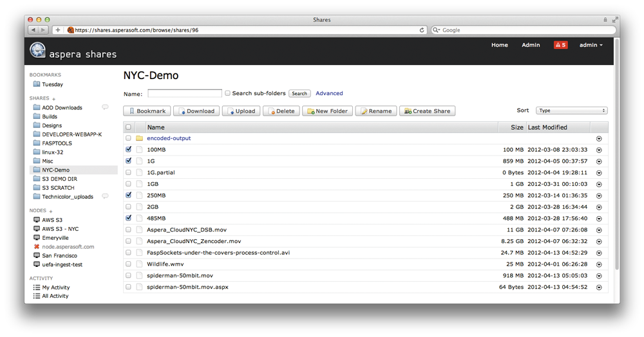Click the red X icon for node.asperasoft.com

tap(37, 247)
